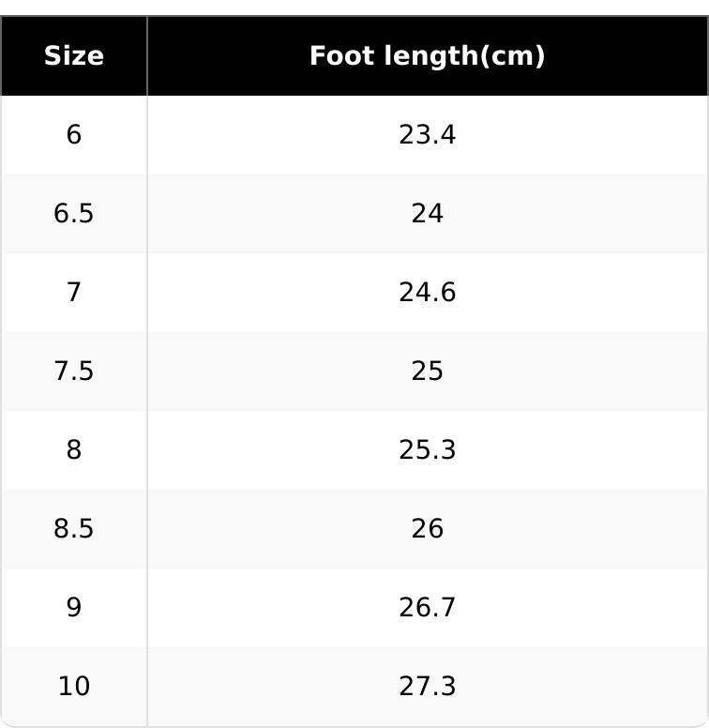This screenshot has height=728, width=709.
Task: Select the 24.6 foot length value
Action: point(427,293)
